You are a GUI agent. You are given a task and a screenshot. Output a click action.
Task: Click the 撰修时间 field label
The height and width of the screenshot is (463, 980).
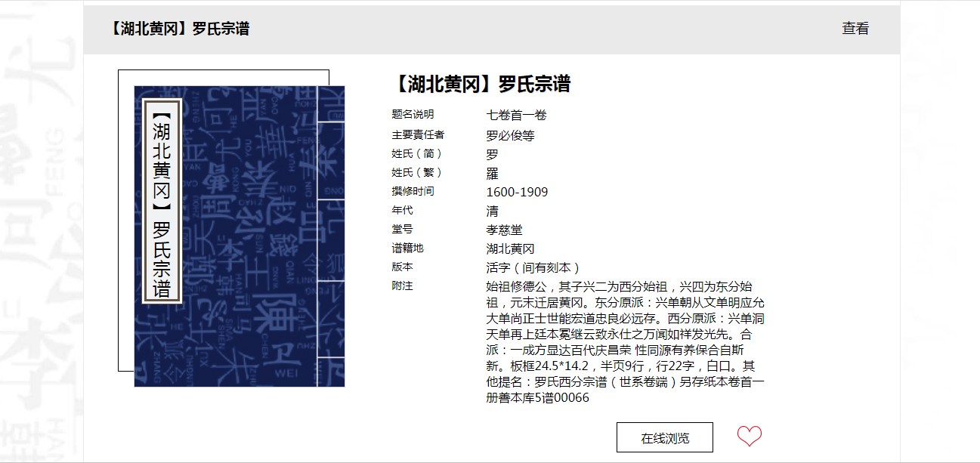413,192
